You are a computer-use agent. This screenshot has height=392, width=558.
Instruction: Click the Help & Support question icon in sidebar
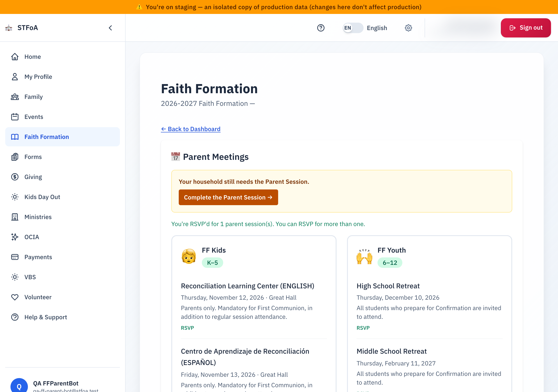[x=15, y=317]
